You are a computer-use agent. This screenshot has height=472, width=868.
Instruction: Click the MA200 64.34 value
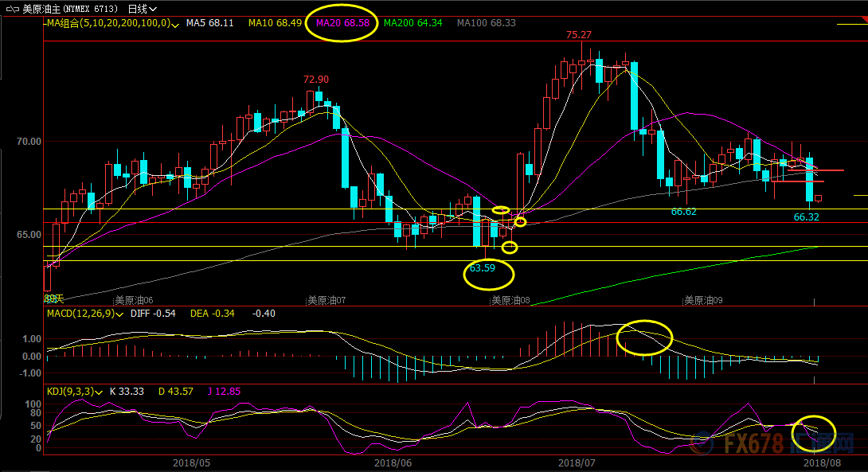click(413, 23)
